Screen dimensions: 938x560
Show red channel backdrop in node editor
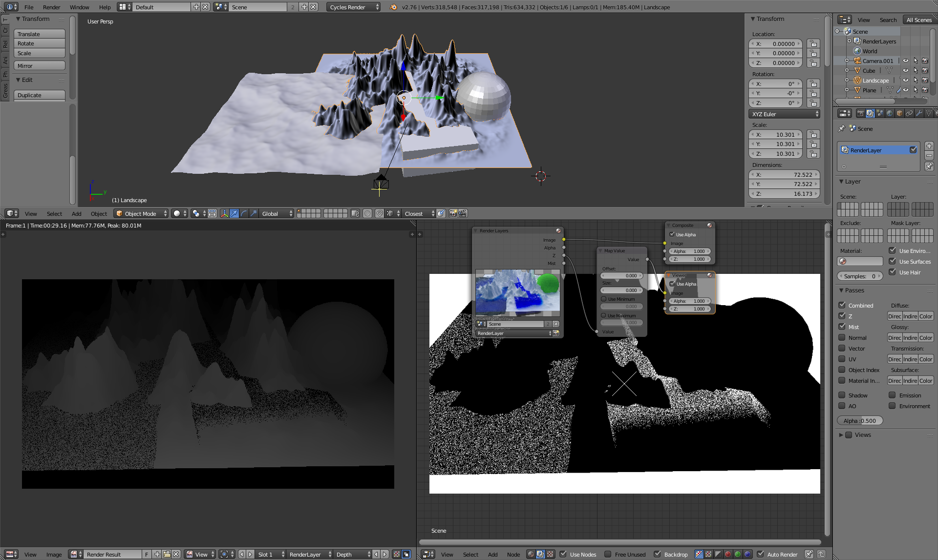pyautogui.click(x=728, y=554)
